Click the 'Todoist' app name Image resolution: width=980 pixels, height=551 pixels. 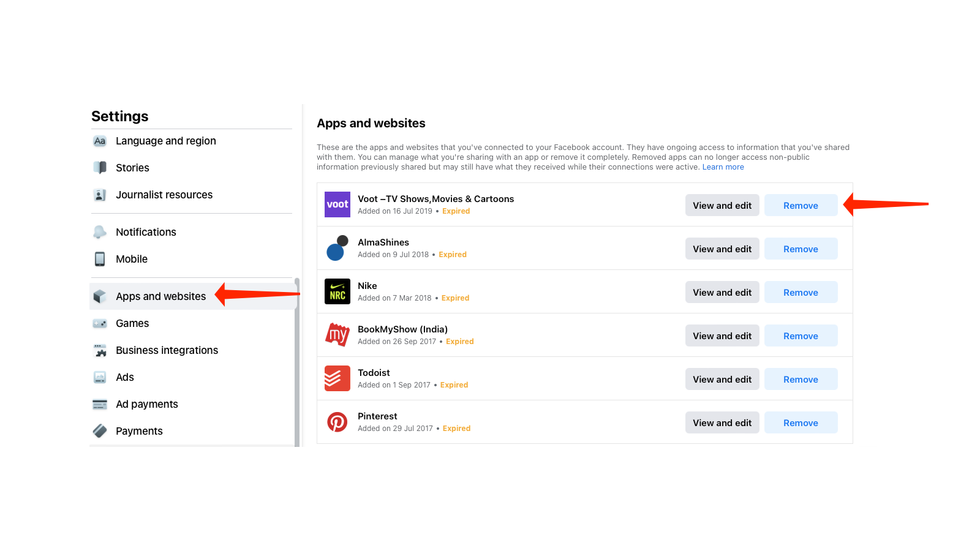point(374,373)
